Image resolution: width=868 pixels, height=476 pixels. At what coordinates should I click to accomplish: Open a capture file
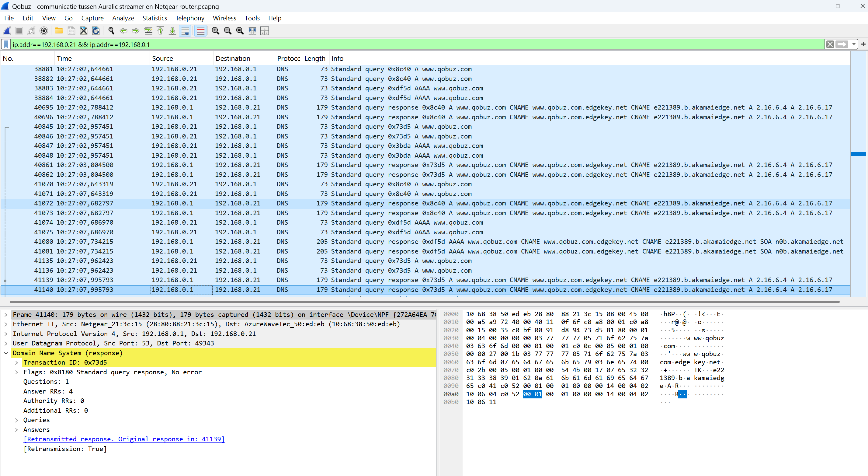click(59, 31)
